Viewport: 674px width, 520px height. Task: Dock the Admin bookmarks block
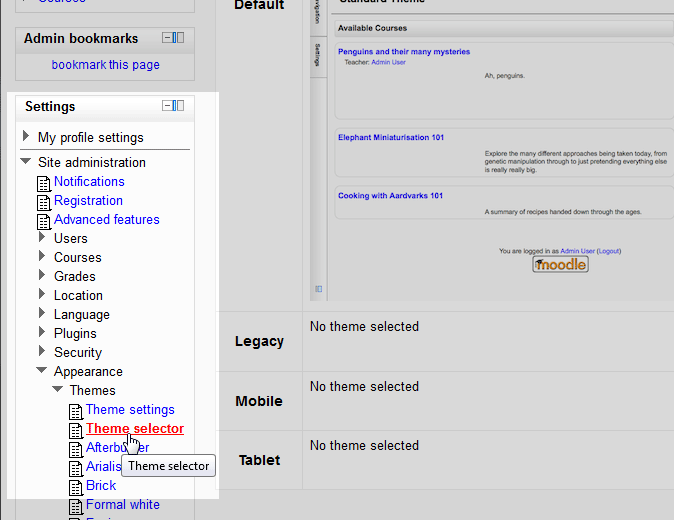tap(179, 38)
